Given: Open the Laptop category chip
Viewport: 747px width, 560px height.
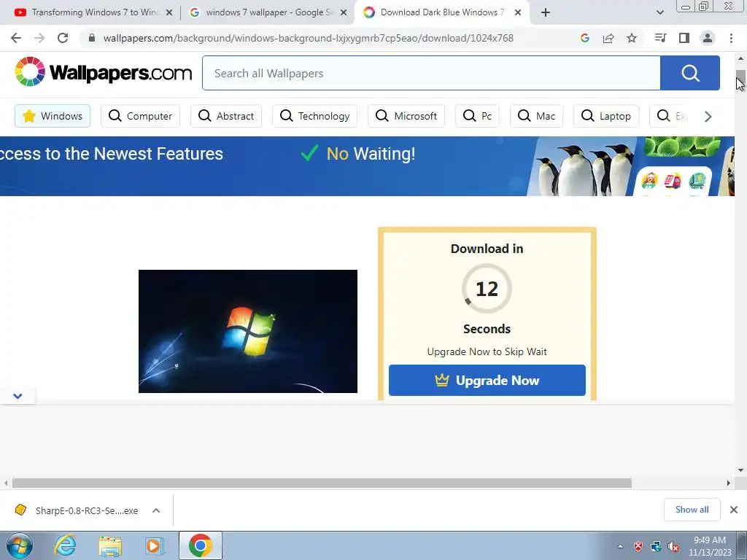Looking at the screenshot, I should coord(606,116).
